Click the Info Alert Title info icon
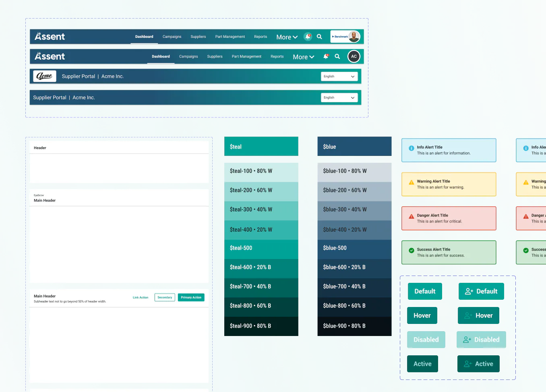 point(412,148)
